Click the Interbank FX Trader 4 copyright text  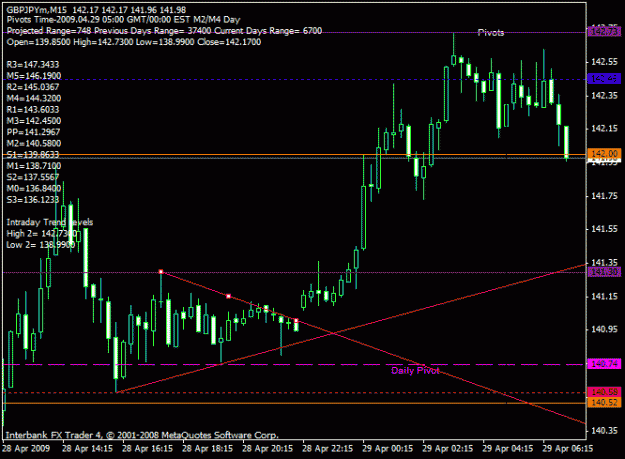(x=142, y=435)
